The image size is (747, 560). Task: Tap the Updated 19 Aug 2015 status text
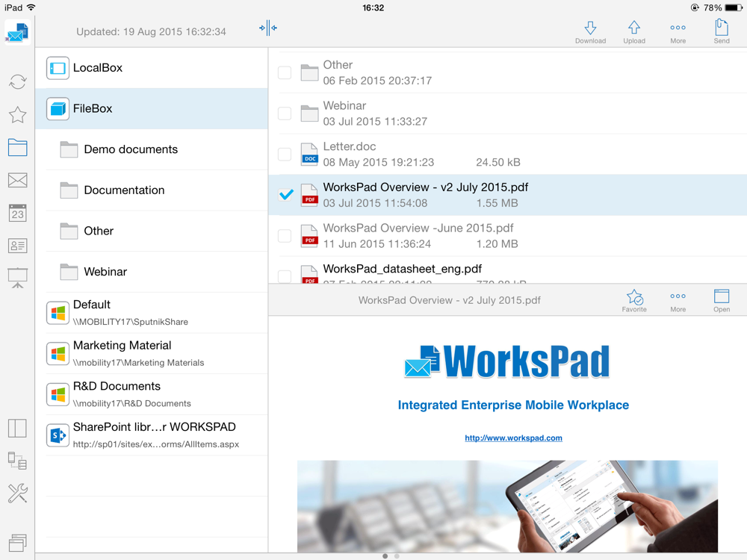(x=151, y=32)
